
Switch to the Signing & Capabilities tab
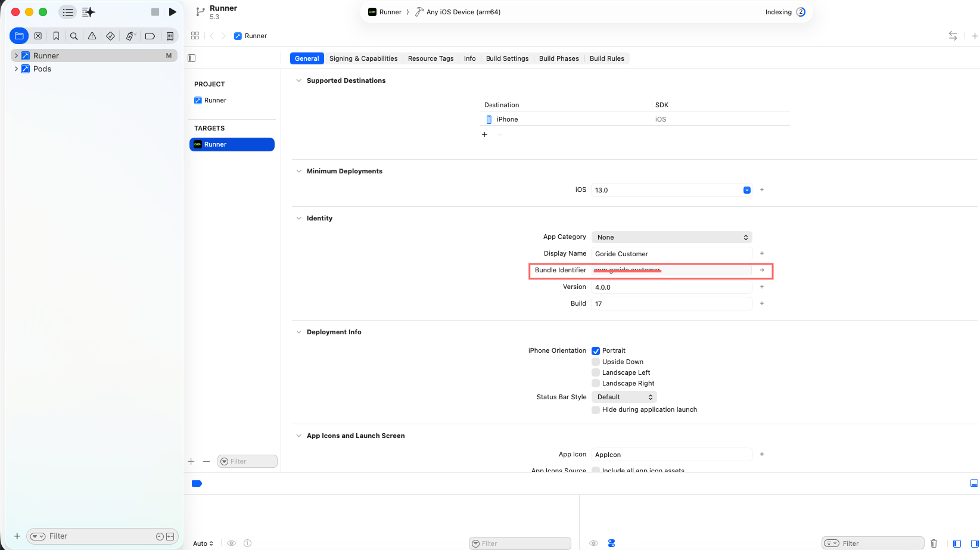(363, 58)
